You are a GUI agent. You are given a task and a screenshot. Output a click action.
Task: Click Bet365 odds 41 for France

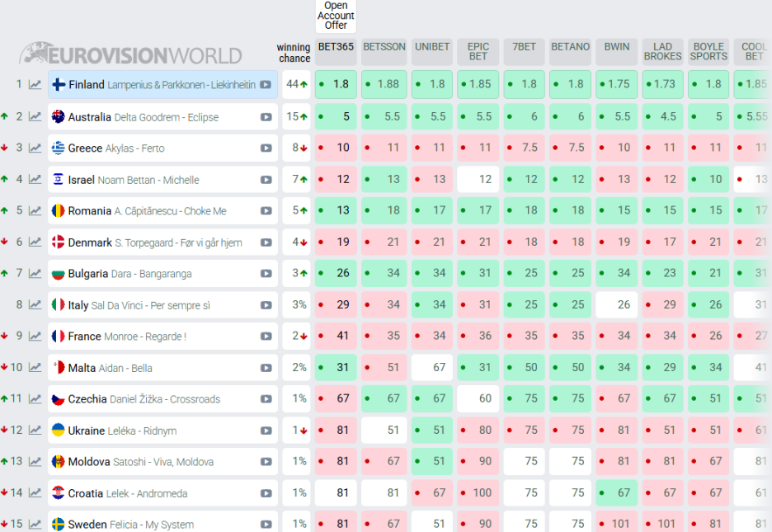(x=336, y=337)
